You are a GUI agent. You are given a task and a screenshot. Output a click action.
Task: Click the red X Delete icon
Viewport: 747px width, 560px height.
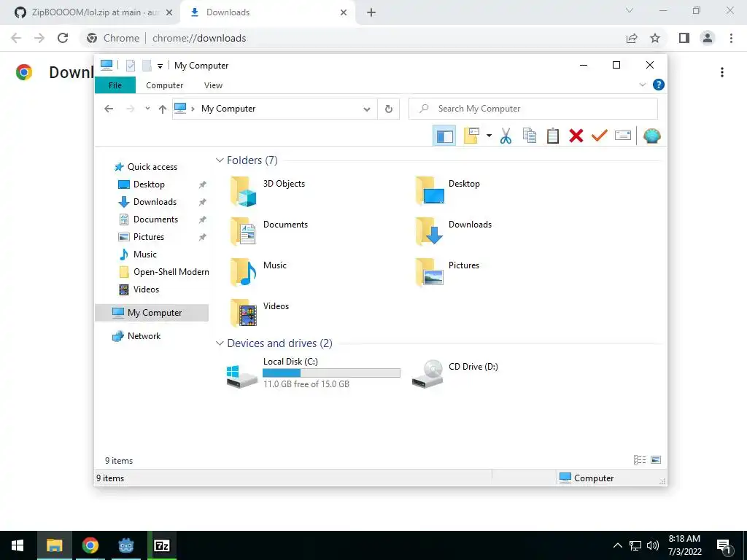pyautogui.click(x=576, y=136)
